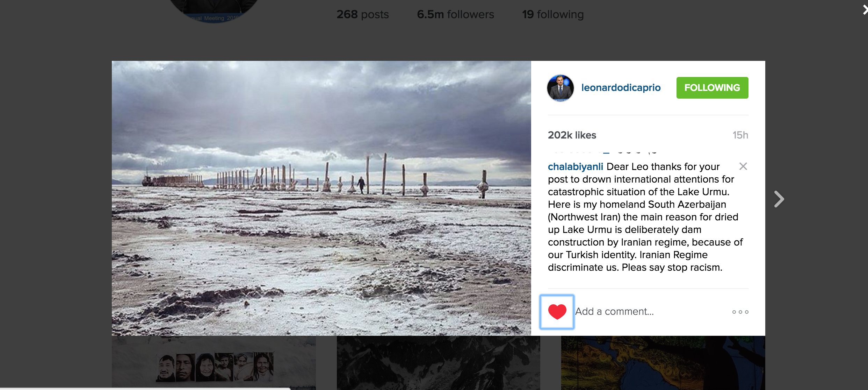Open the 268 posts tab
Viewport: 868px width, 390px height.
pos(362,14)
